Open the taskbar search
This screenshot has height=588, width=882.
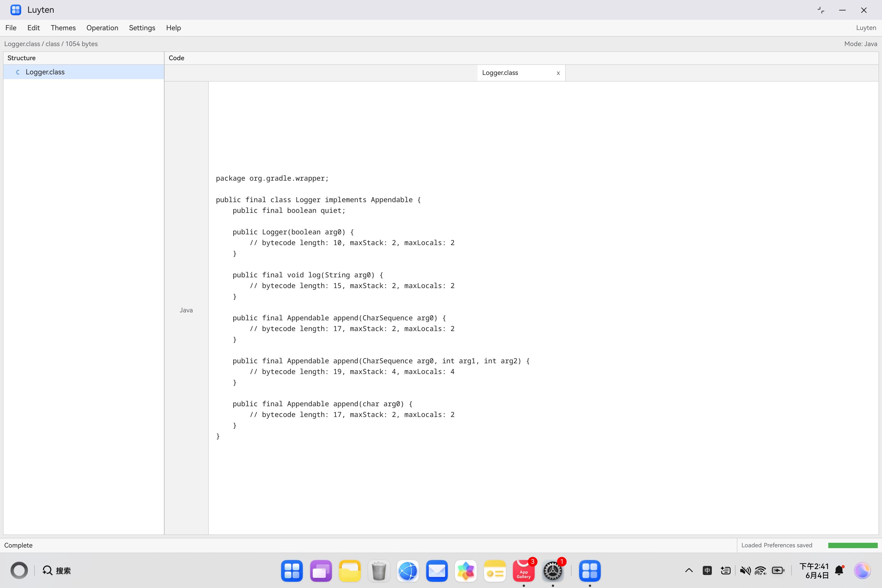coord(57,570)
